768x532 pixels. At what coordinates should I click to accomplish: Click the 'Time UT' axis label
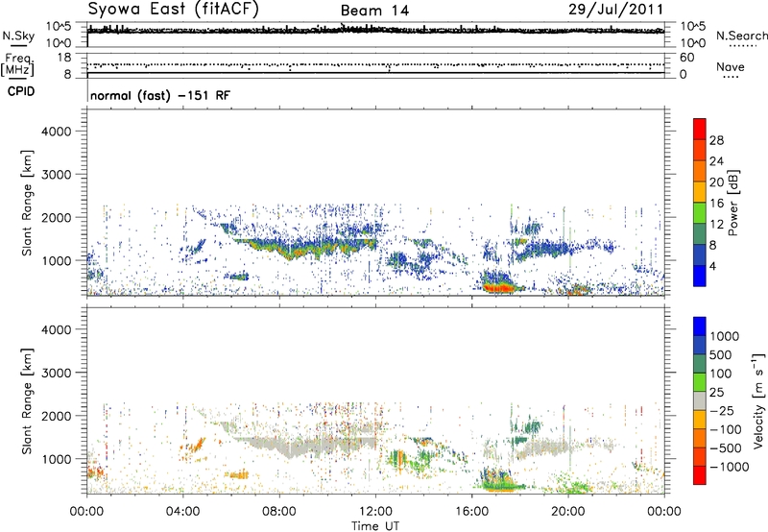375,526
